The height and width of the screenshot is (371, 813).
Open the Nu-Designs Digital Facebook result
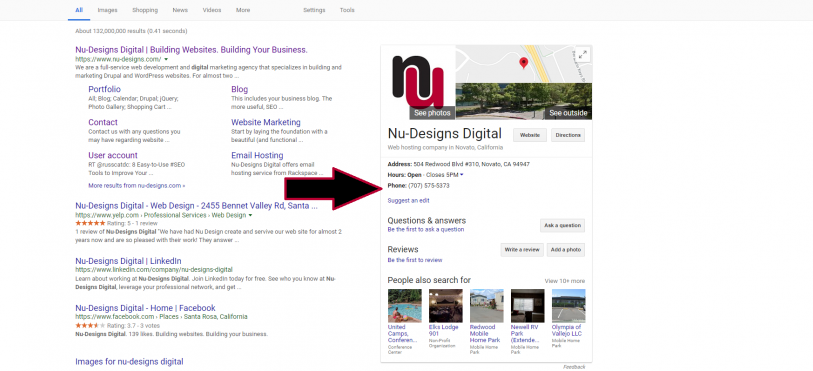point(145,308)
